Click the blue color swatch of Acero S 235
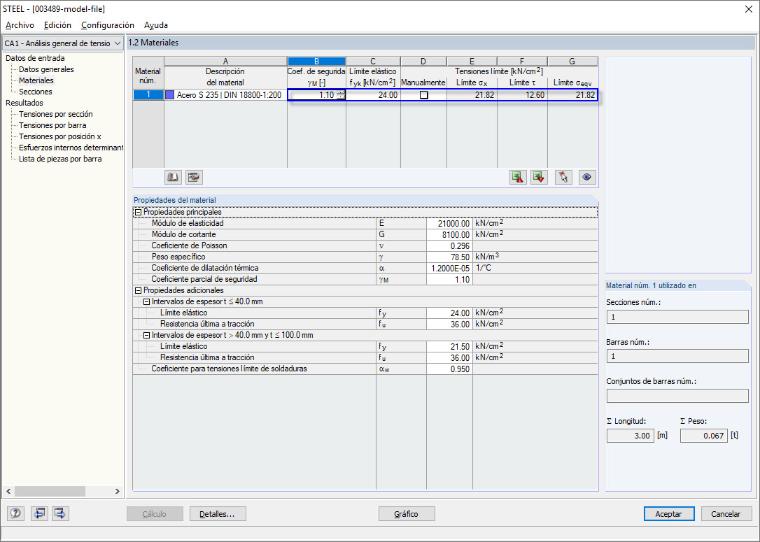This screenshot has width=760, height=542. (x=170, y=95)
